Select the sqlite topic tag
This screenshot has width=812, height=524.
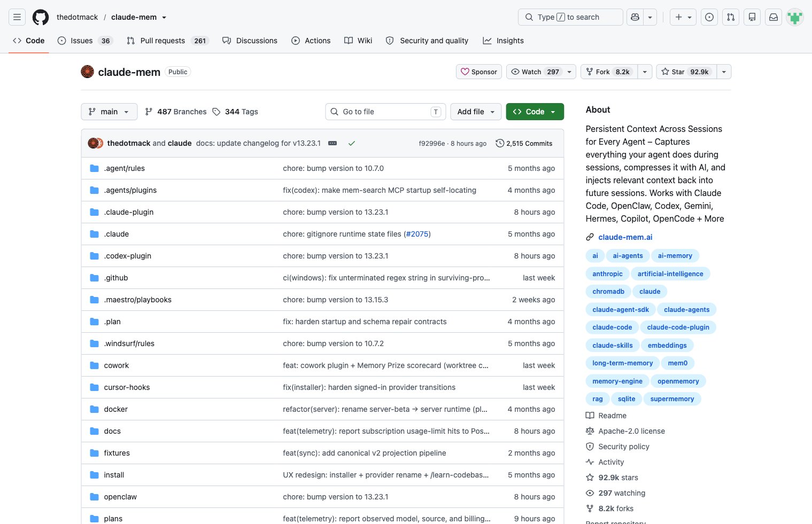(627, 398)
